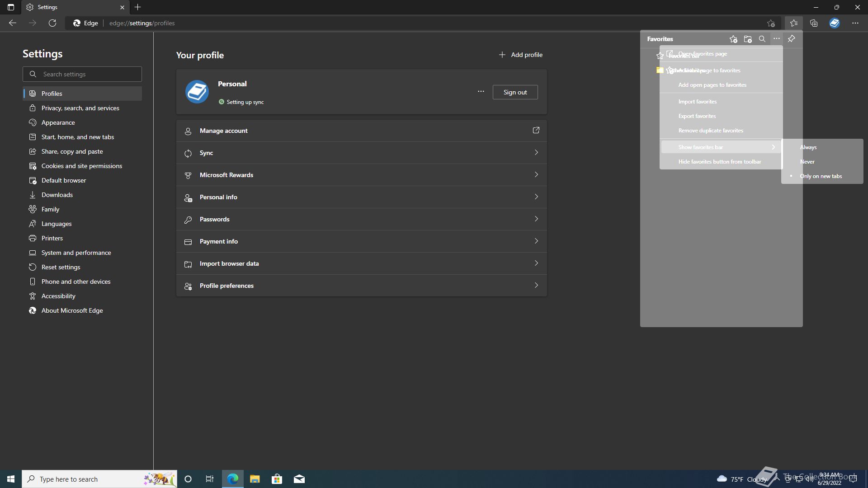Click the Search settings field
868x488 pixels.
pyautogui.click(x=82, y=74)
